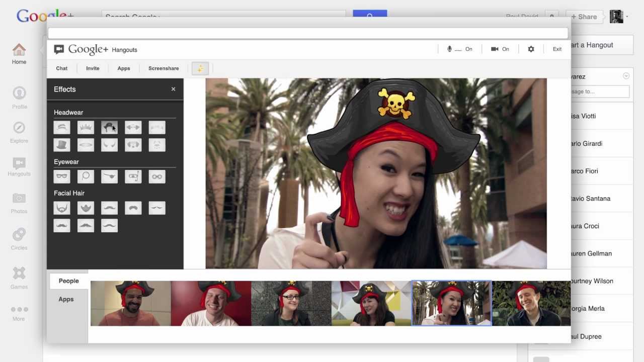Image resolution: width=644 pixels, height=362 pixels.
Task: Select contact ending 'Merla' in chat list
Action: [x=602, y=309]
